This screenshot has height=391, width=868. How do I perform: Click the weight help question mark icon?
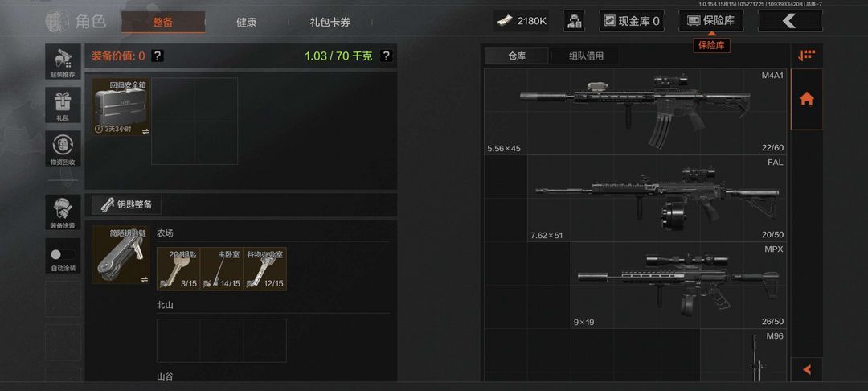(387, 56)
